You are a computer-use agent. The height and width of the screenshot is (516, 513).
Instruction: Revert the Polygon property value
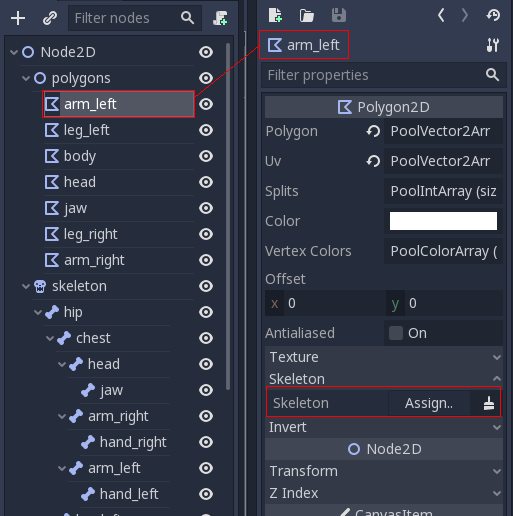(x=373, y=131)
